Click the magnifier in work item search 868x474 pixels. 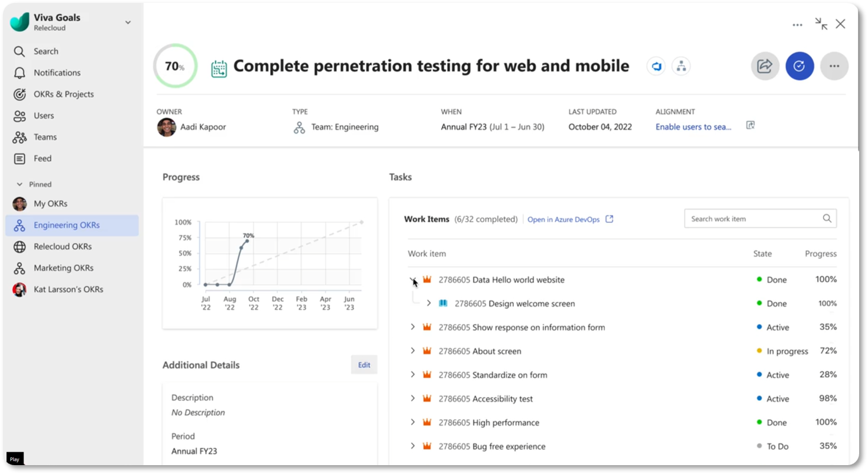tap(827, 219)
